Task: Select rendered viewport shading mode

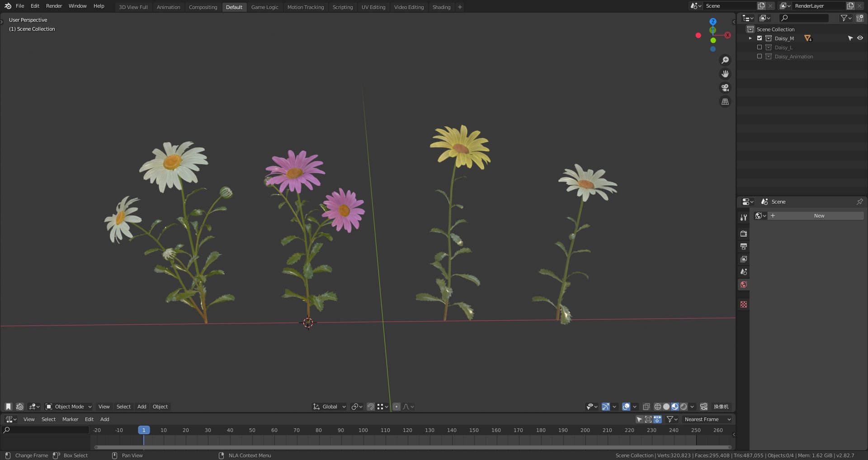Action: 684,407
